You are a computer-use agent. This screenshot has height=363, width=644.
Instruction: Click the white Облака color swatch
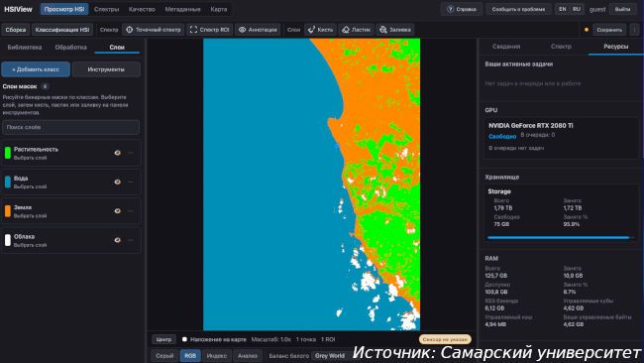click(x=7, y=240)
